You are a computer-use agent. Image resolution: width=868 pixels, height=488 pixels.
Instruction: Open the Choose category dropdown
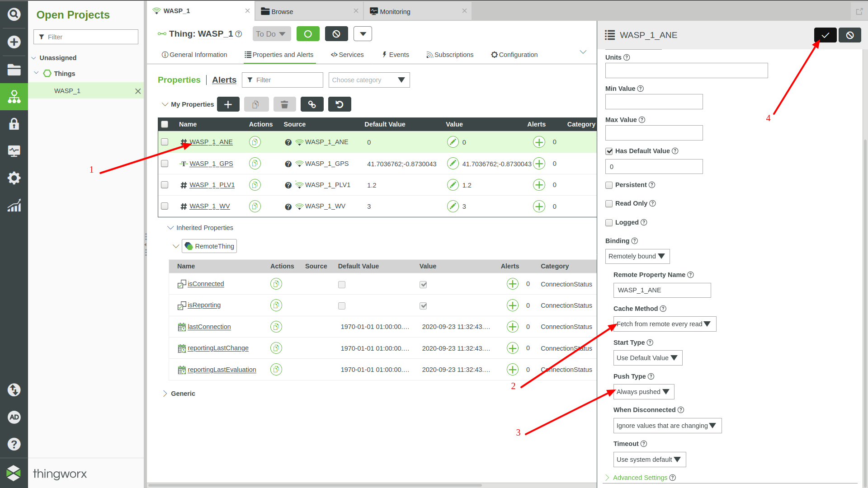tap(369, 80)
